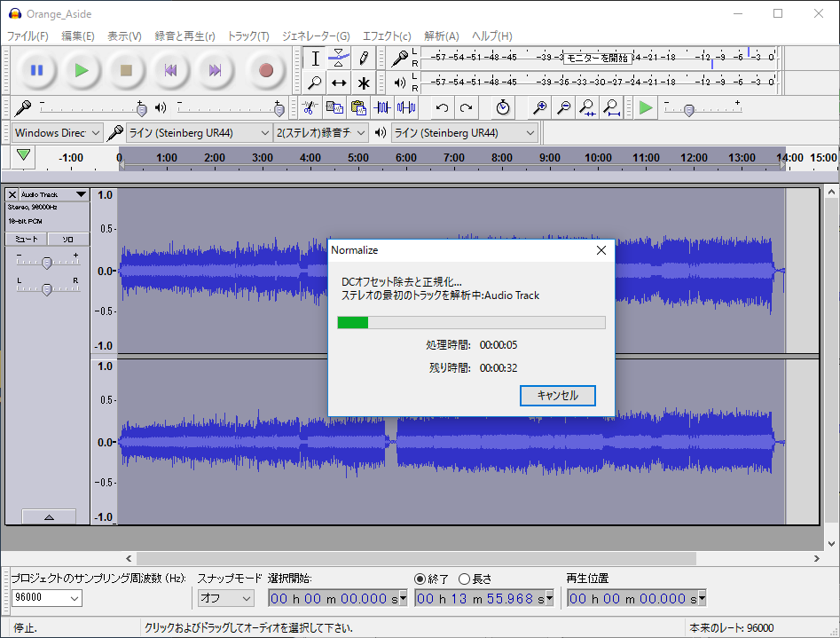Screen dimensions: 840x638
Task: Open playback device ライン (Steinberg UR44) dropdown
Action: pyautogui.click(x=464, y=133)
